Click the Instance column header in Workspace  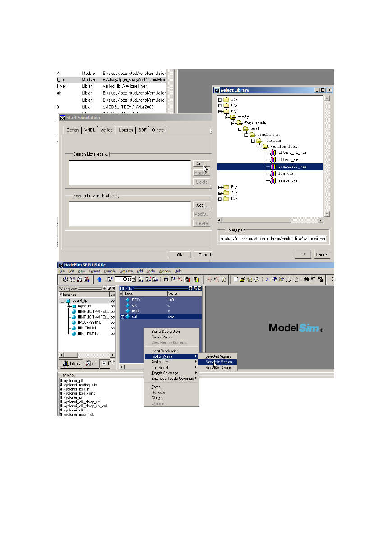click(x=84, y=294)
